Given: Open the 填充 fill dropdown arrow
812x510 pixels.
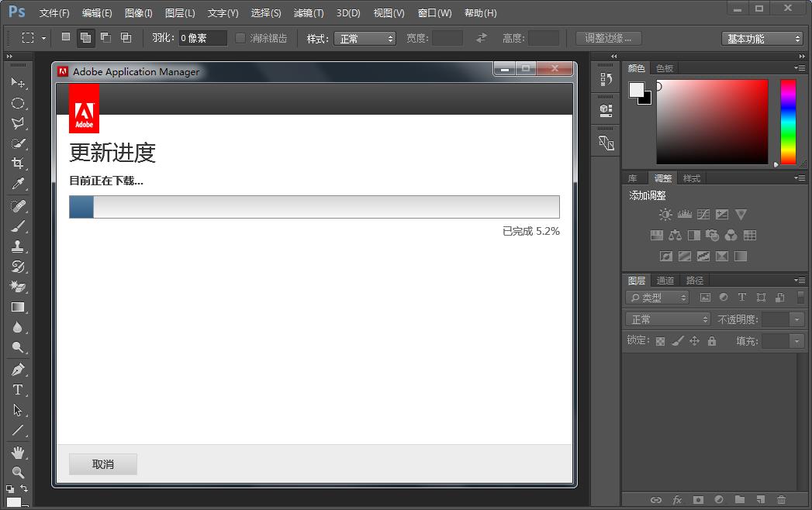Looking at the screenshot, I should (x=797, y=341).
